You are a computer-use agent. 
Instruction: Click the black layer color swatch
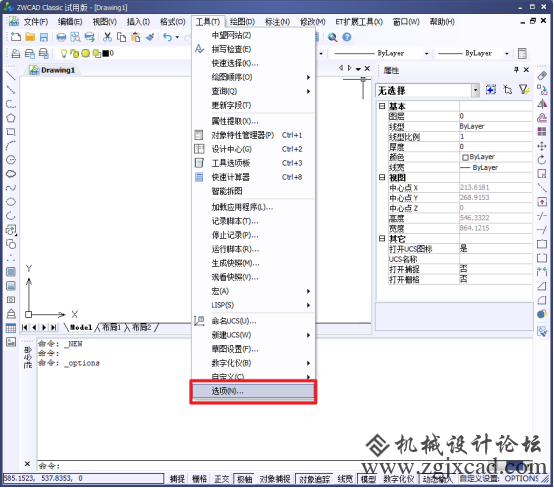[x=105, y=53]
